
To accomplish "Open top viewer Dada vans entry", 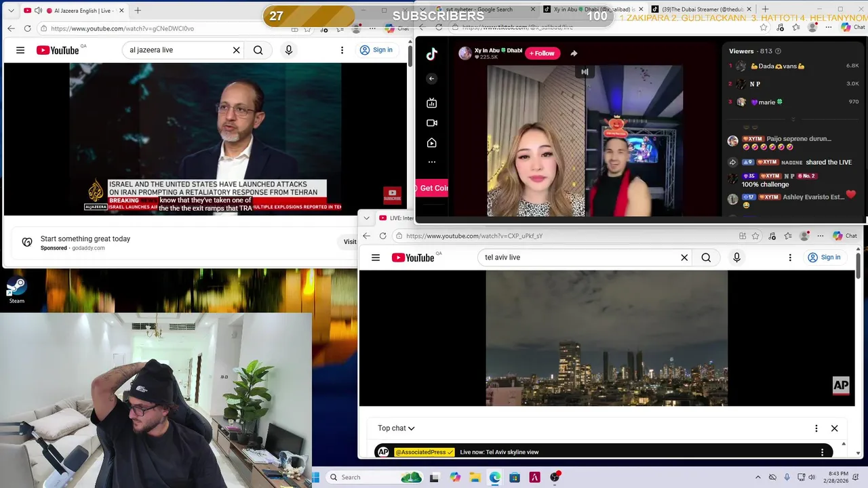I will point(793,66).
